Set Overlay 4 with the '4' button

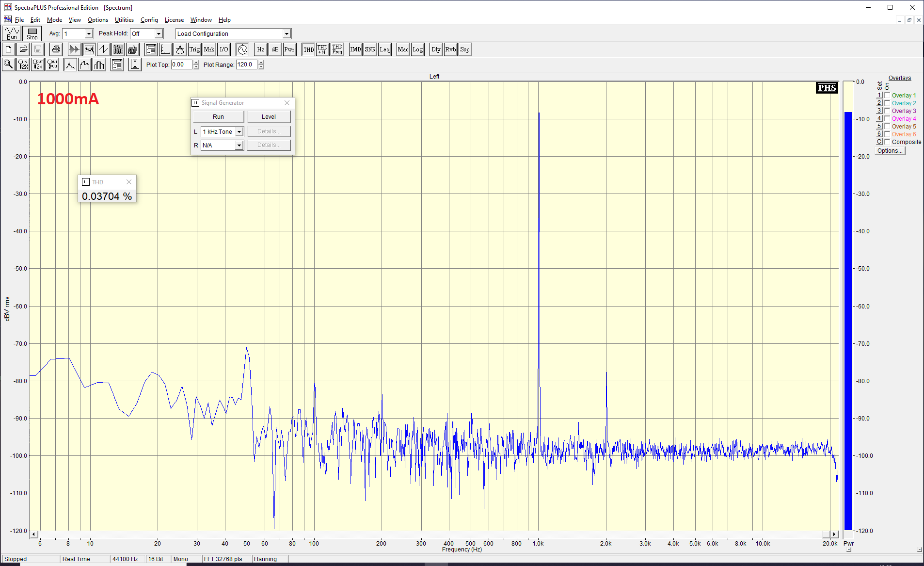879,119
